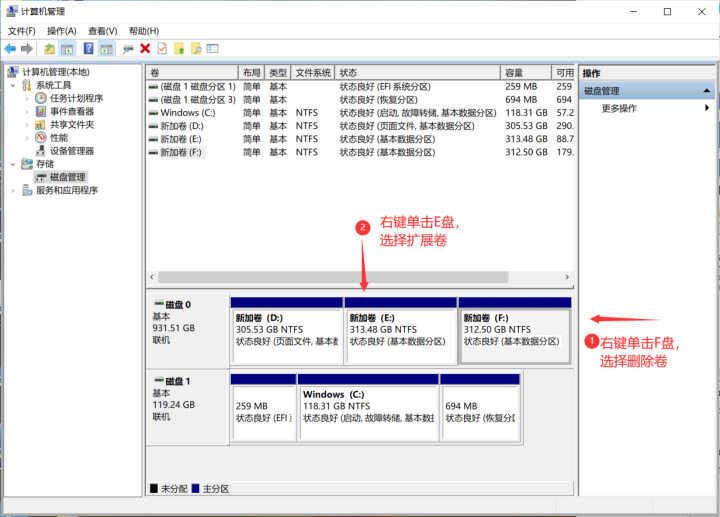Collapse the 系统工具 tree node
Image resolution: width=720 pixels, height=517 pixels.
click(x=13, y=85)
